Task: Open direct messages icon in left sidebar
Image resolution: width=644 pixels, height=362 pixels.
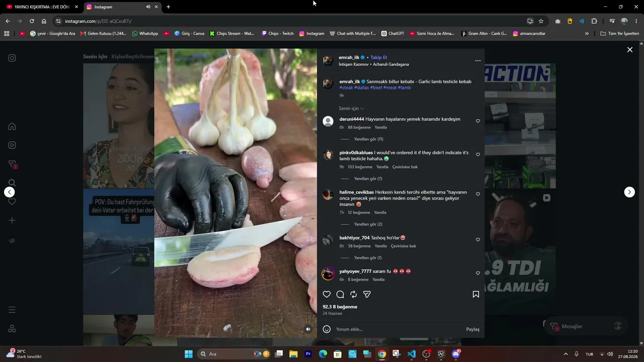Action: pos(12,164)
